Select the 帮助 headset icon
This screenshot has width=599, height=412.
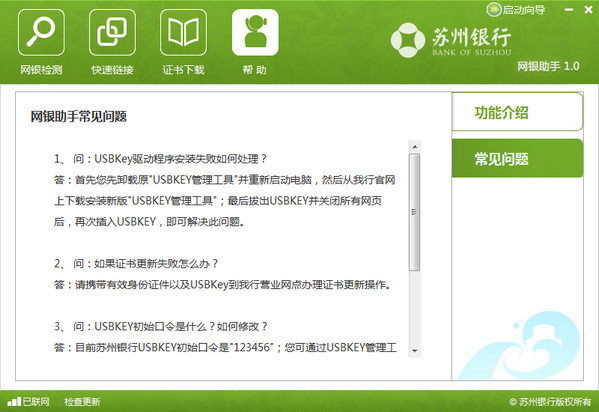click(255, 33)
